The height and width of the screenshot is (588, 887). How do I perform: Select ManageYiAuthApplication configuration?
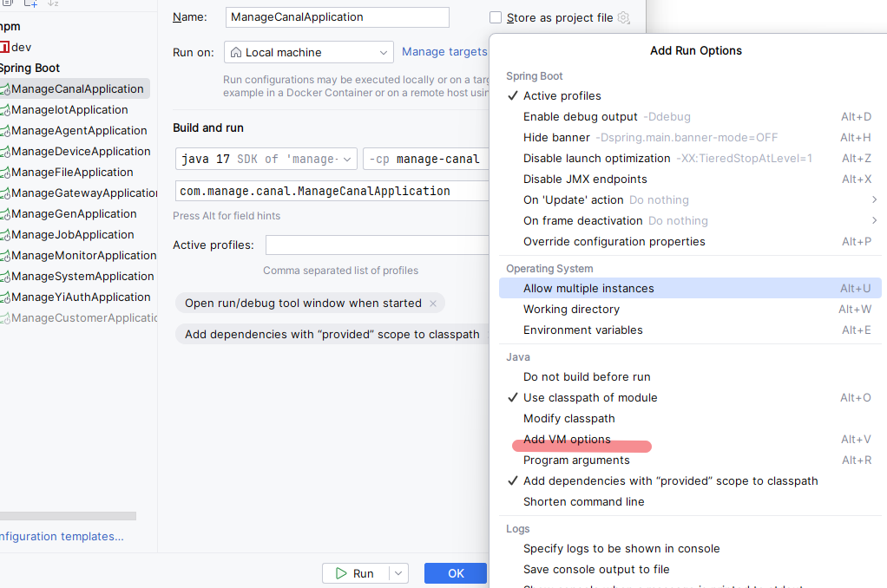[x=76, y=297]
